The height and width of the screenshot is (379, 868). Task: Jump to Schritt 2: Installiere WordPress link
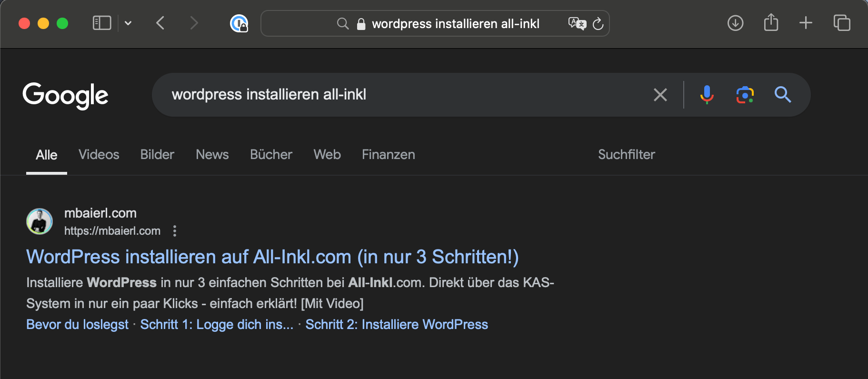click(x=397, y=325)
